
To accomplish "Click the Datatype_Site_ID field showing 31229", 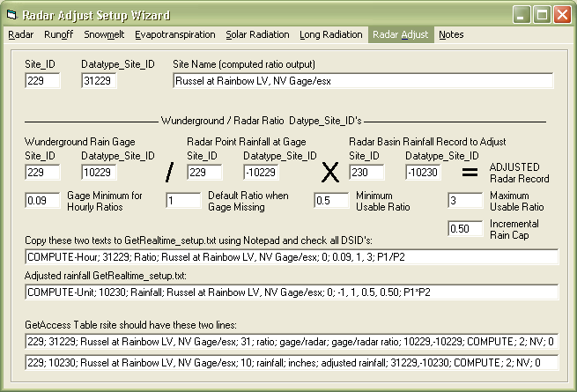I will [x=106, y=81].
